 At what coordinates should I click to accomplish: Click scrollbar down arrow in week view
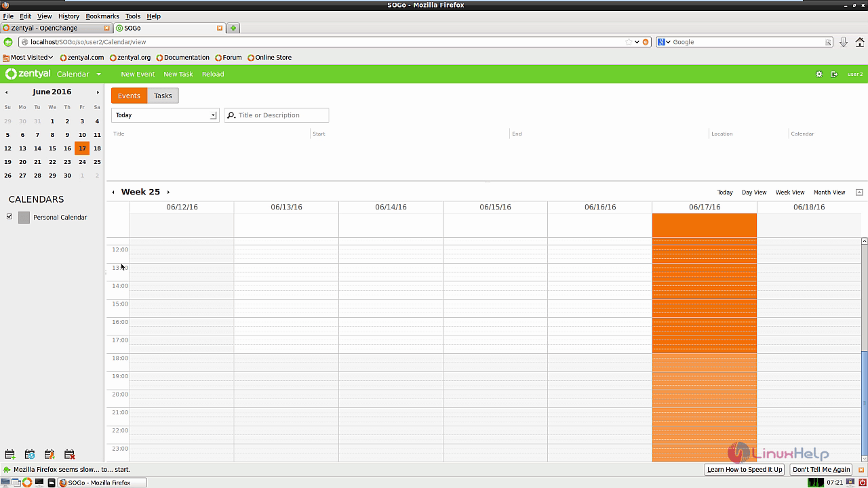coord(865,459)
